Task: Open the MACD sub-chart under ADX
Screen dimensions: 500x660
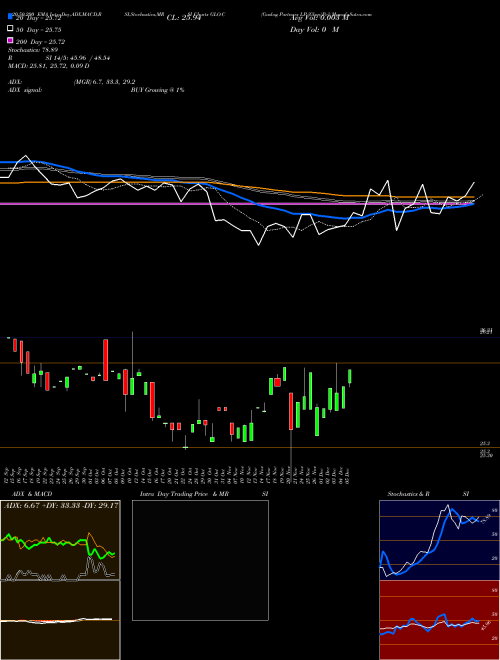Action: (x=60, y=620)
